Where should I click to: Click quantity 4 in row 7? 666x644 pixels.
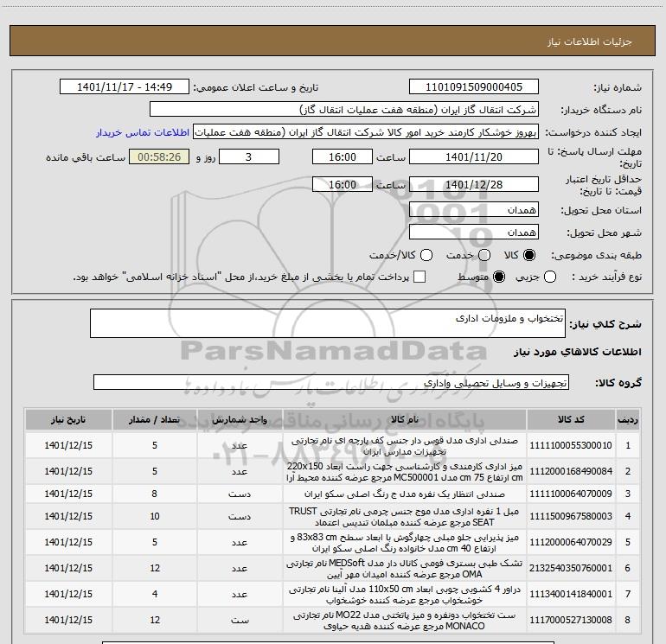[x=155, y=594]
